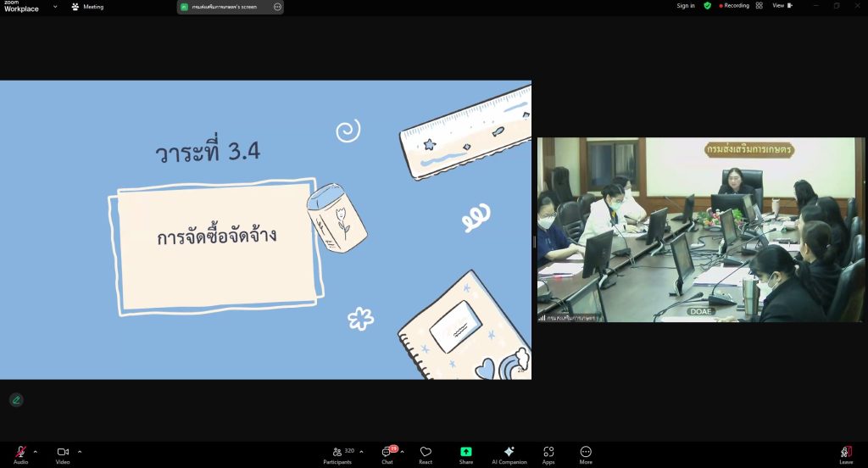This screenshot has height=468, width=868.
Task: Toggle the Video camera on
Action: (63, 453)
